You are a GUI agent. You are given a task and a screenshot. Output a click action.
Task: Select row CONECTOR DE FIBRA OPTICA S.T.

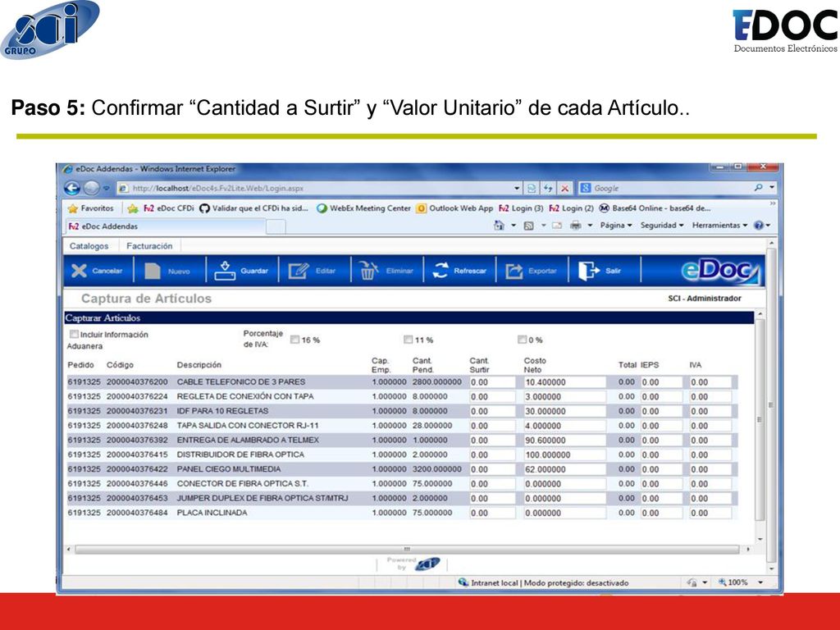[400, 484]
